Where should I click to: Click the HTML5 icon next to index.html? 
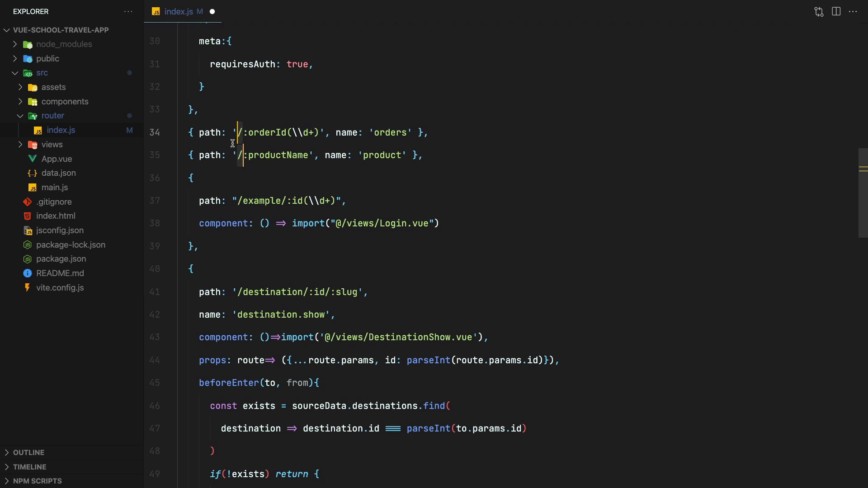coord(28,216)
